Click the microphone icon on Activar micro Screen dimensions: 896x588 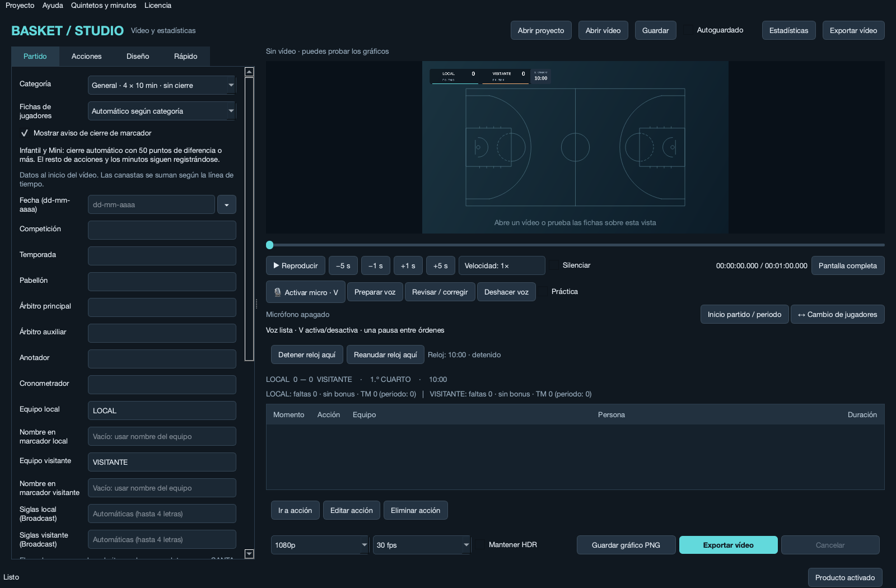click(277, 292)
